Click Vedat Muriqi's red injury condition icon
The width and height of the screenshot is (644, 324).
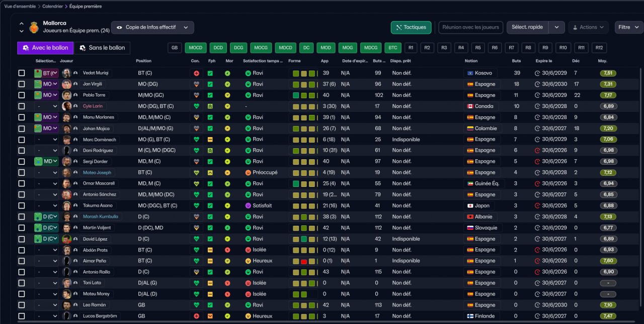[196, 73]
